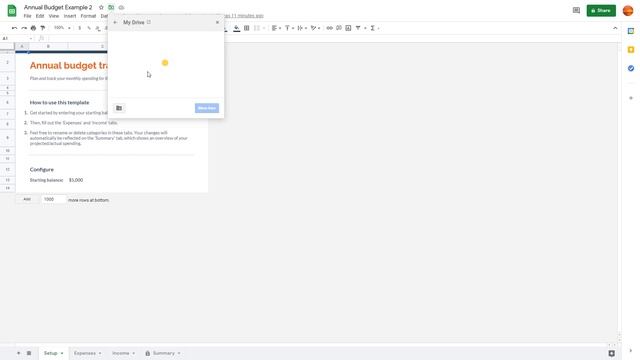This screenshot has height=360, width=640.
Task: Open the Setup tab dropdown arrow
Action: pos(62,353)
